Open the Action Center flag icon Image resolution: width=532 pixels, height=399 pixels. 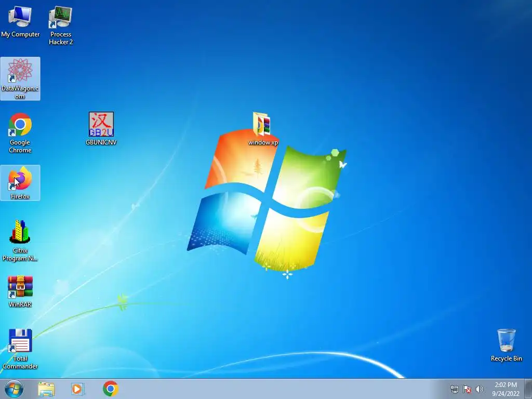[467, 389]
